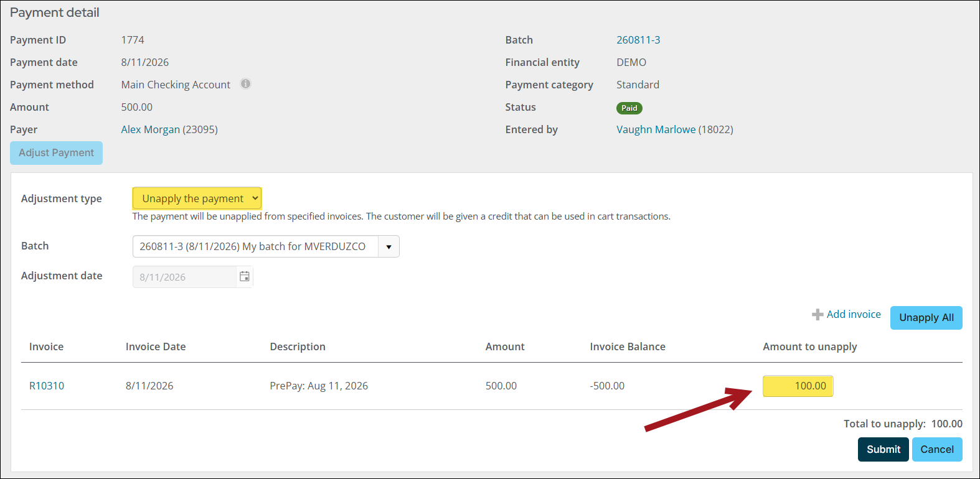
Task: Click the PrePay: Aug 11, 2026 description
Action: [319, 386]
